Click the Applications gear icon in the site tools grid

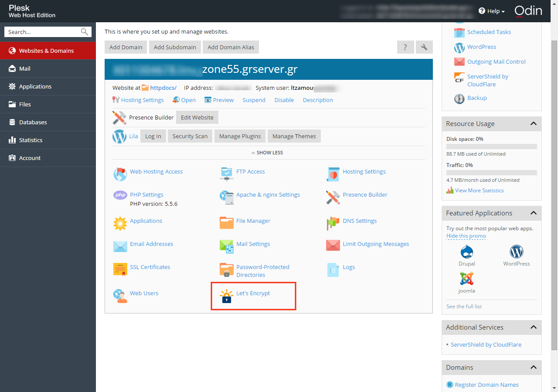click(120, 223)
